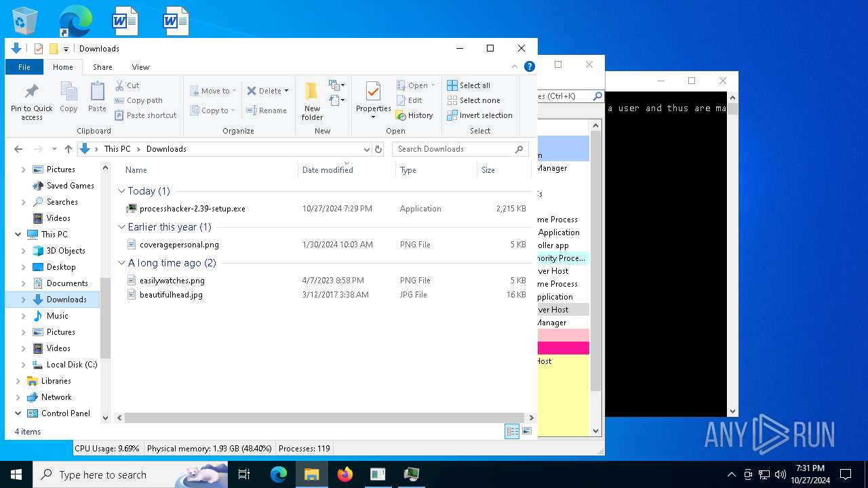Open the Copy to dropdown
Image resolution: width=868 pixels, height=488 pixels.
coord(213,110)
